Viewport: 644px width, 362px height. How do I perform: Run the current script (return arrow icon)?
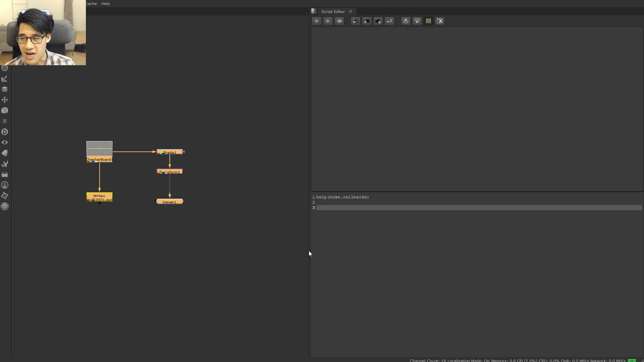pyautogui.click(x=389, y=21)
